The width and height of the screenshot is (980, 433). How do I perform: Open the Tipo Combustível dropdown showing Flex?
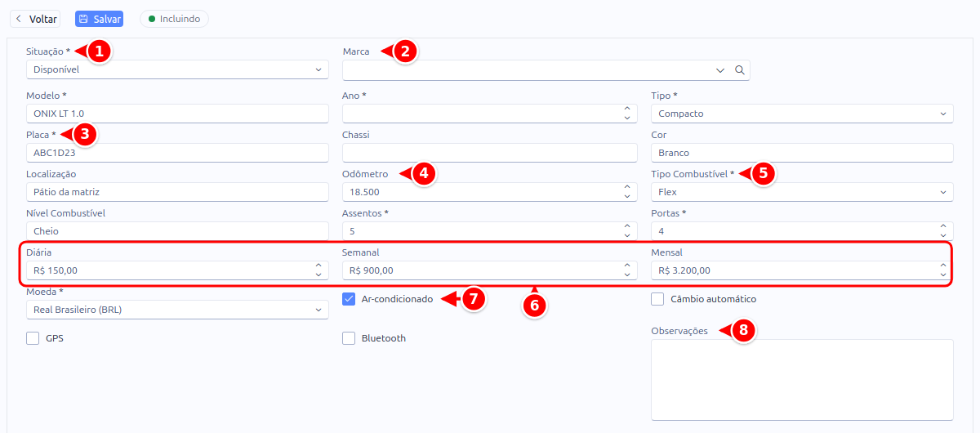point(802,192)
